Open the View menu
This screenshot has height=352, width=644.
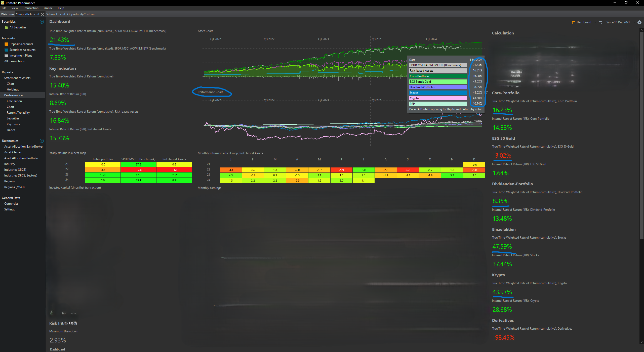pyautogui.click(x=15, y=8)
